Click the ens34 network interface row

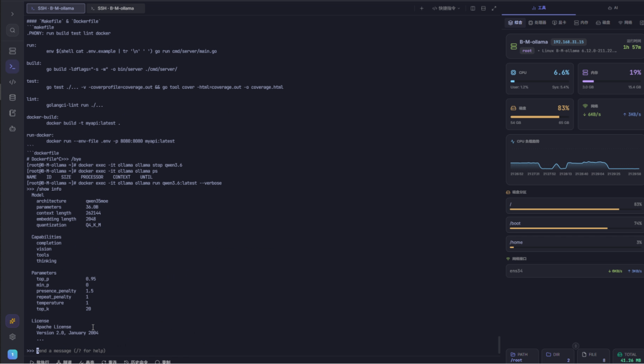(x=575, y=271)
